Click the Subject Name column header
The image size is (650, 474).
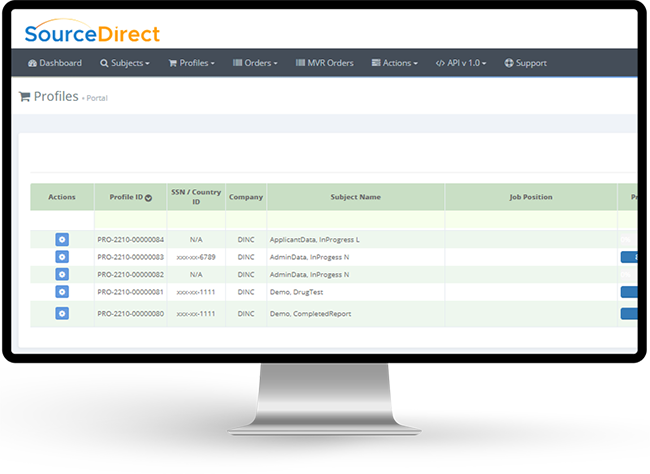(x=355, y=197)
